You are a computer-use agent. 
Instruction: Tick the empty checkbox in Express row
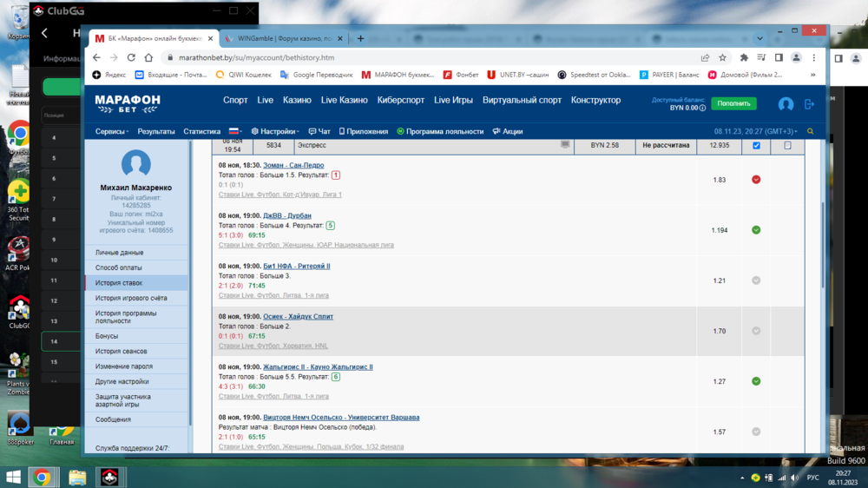point(787,146)
